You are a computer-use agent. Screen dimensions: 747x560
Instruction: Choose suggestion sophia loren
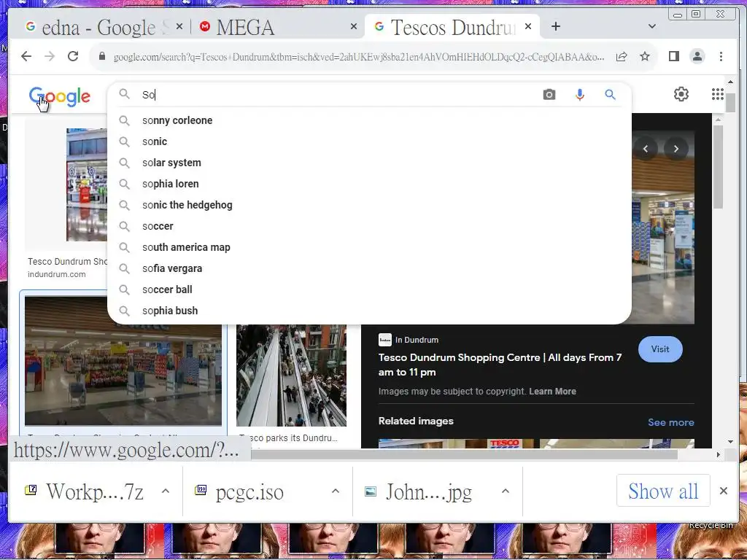pos(369,184)
